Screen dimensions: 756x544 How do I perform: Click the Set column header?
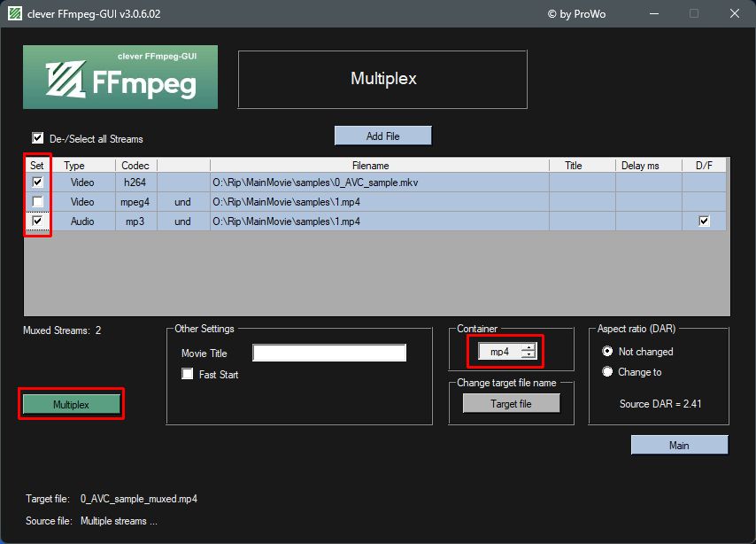(x=37, y=166)
